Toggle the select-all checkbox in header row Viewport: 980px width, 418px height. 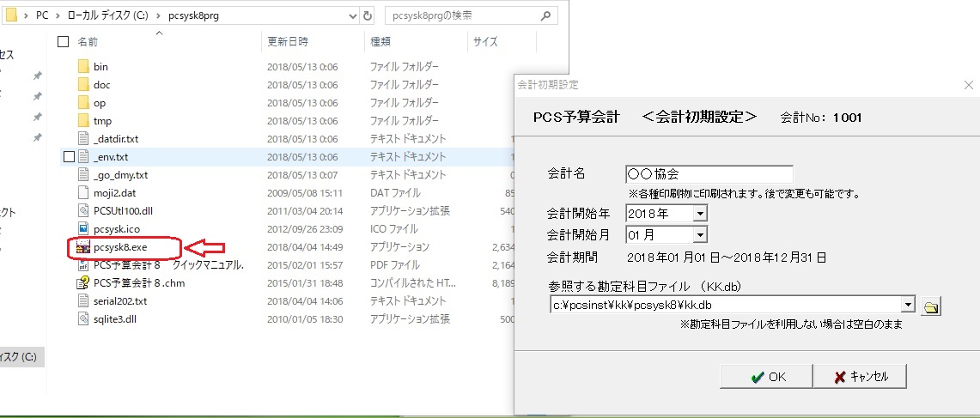pos(62,41)
